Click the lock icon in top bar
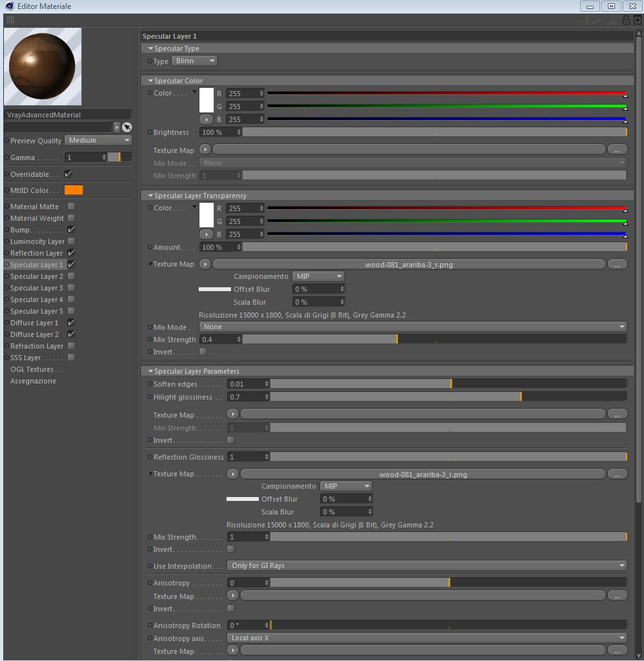The width and height of the screenshot is (644, 661). tap(627, 20)
